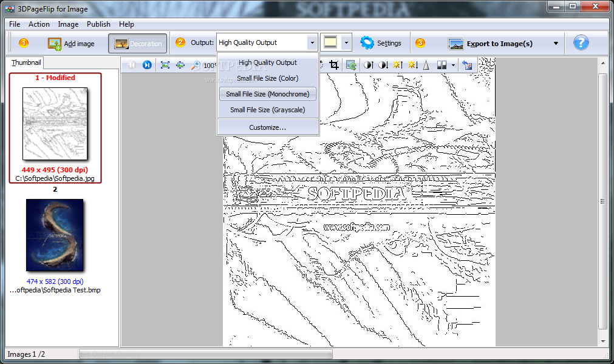Open Settings with gear icon

381,43
